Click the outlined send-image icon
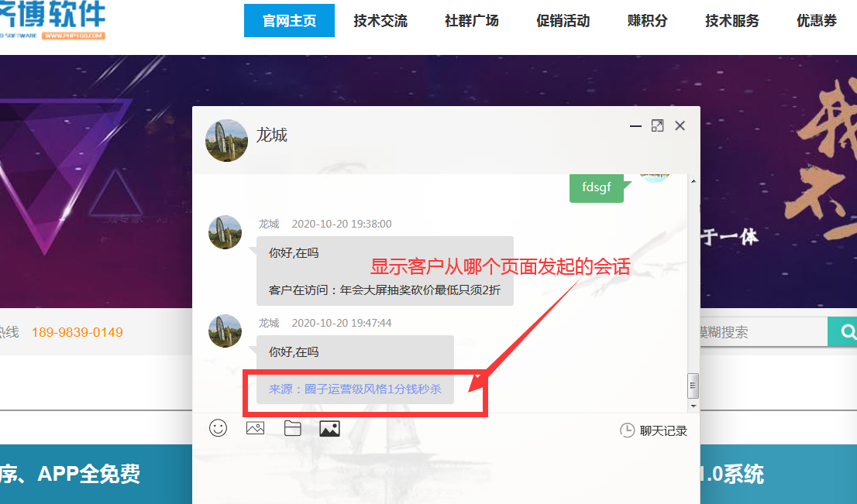Viewport: 857px width, 504px height. (255, 428)
